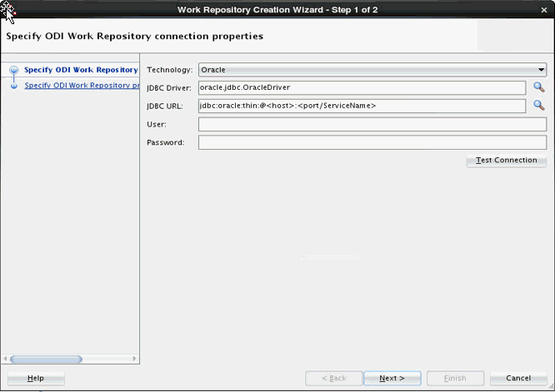This screenshot has height=392, width=555.
Task: Open the Technology dropdown showing Oracle
Action: point(372,70)
